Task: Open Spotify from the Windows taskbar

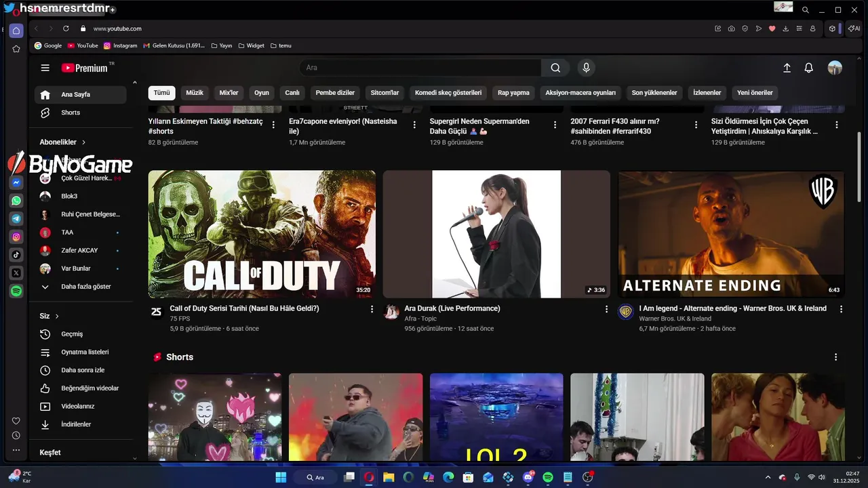Action: click(548, 477)
